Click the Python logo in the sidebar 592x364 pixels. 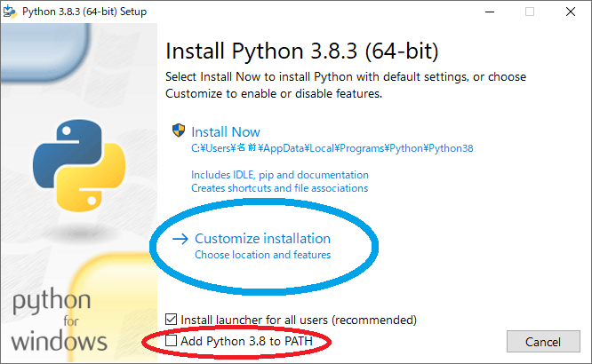click(x=79, y=165)
